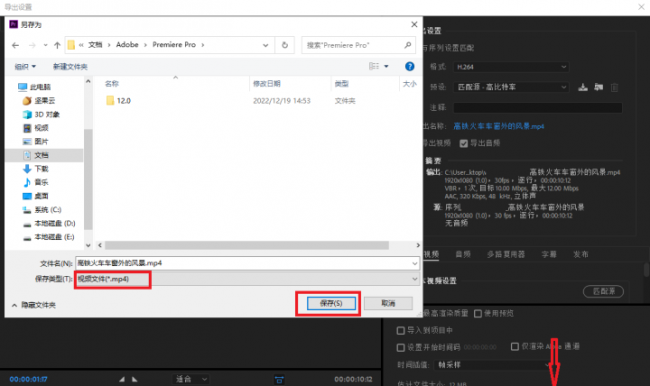Open 本地磁盘 (D:) drive
The height and width of the screenshot is (386, 650).
coord(49,223)
